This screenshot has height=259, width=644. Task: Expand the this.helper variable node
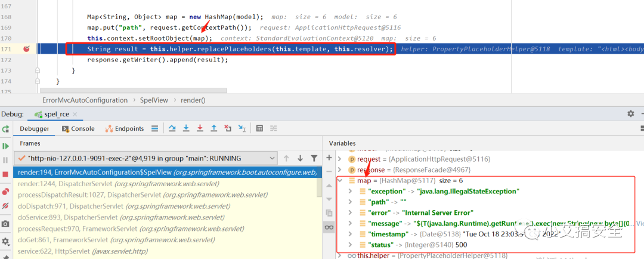tap(340, 255)
